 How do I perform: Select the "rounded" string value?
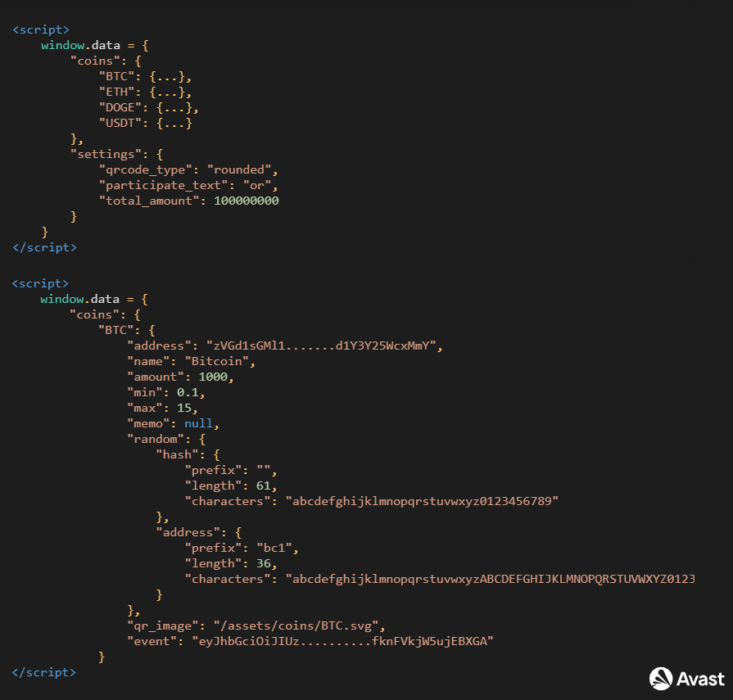[239, 169]
